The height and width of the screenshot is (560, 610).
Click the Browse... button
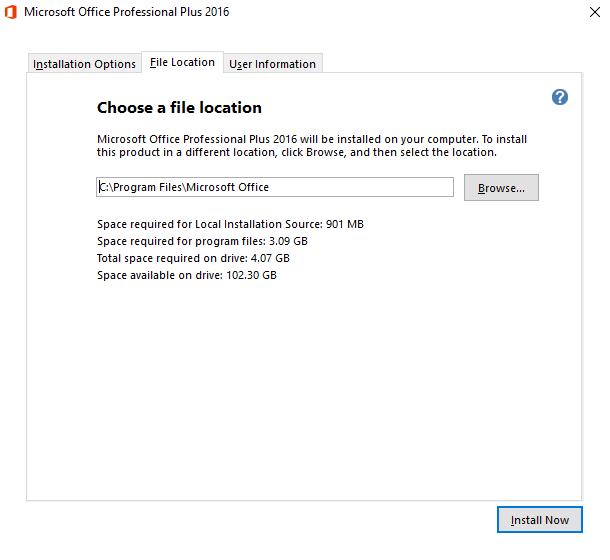[x=501, y=188]
